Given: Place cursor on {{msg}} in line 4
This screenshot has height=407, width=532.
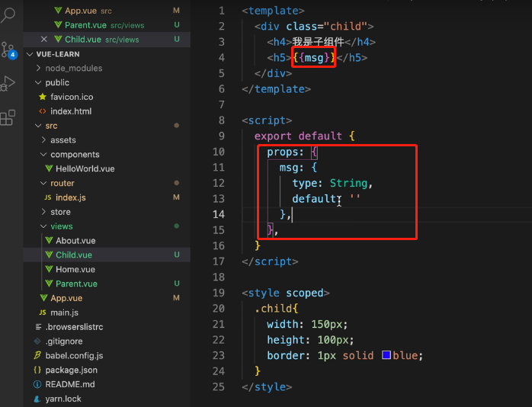Looking at the screenshot, I should [x=313, y=58].
